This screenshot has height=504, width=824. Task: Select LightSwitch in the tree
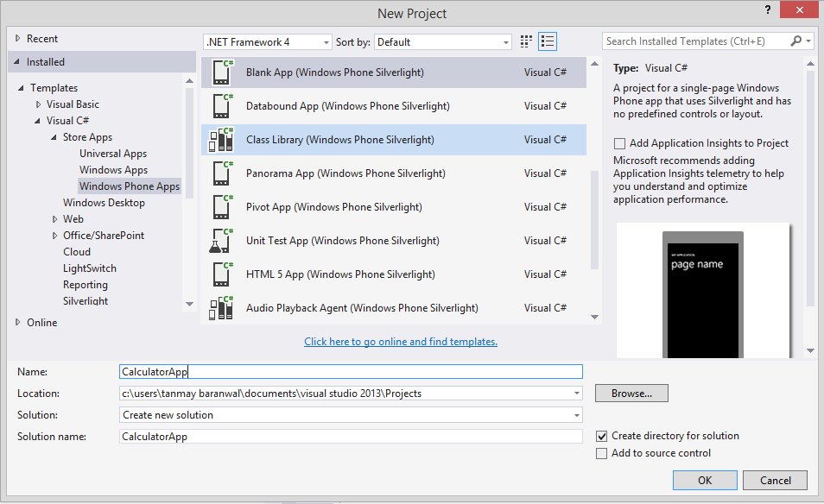pyautogui.click(x=90, y=268)
